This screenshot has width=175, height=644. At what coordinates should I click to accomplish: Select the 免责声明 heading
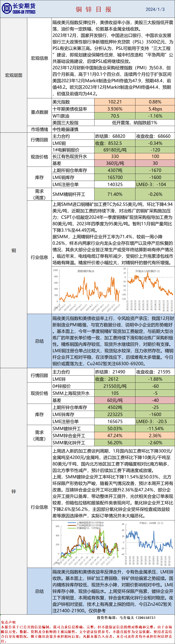click(x=8, y=622)
